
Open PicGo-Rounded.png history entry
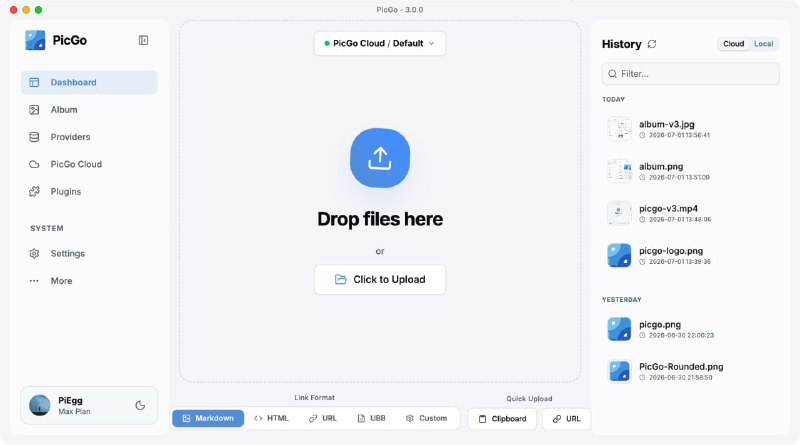pyautogui.click(x=690, y=371)
